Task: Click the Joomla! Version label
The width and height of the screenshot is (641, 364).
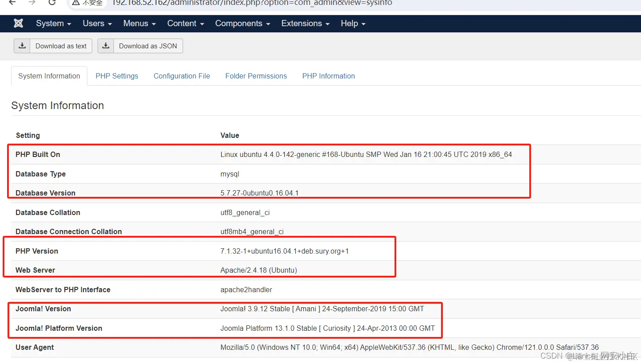Action: coord(43,309)
